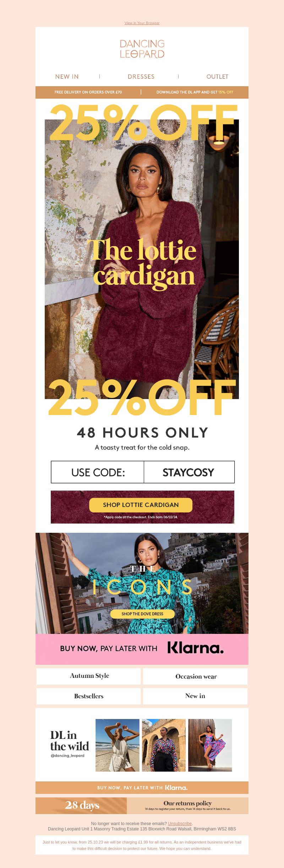Select DRESSES in the navigation
Screen dimensions: 284x868
141,77
